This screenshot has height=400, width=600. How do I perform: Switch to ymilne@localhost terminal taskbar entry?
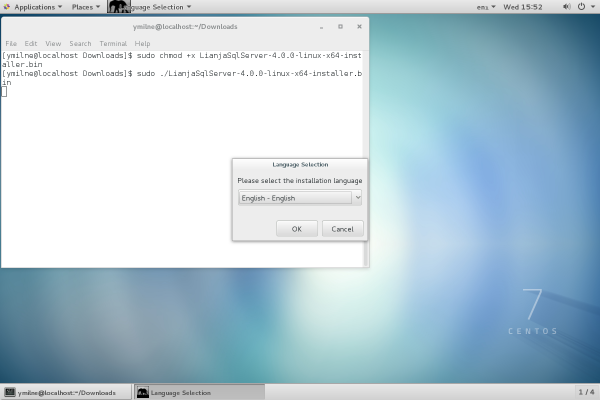pyautogui.click(x=66, y=392)
